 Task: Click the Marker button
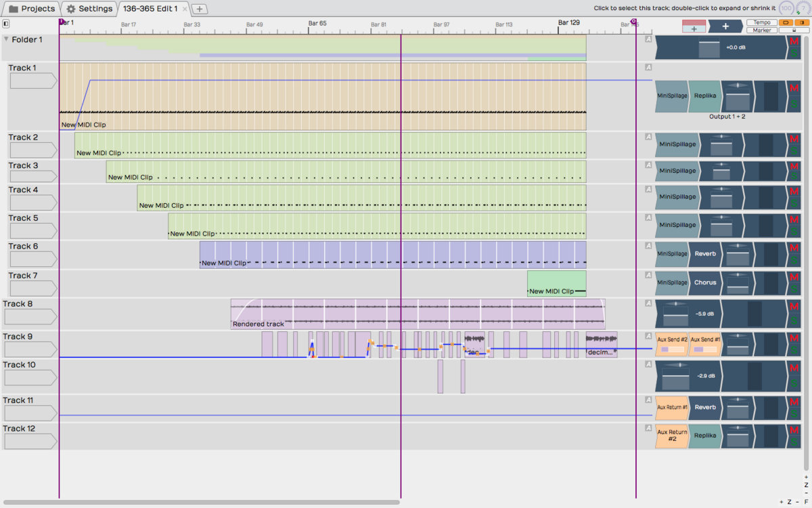point(761,30)
